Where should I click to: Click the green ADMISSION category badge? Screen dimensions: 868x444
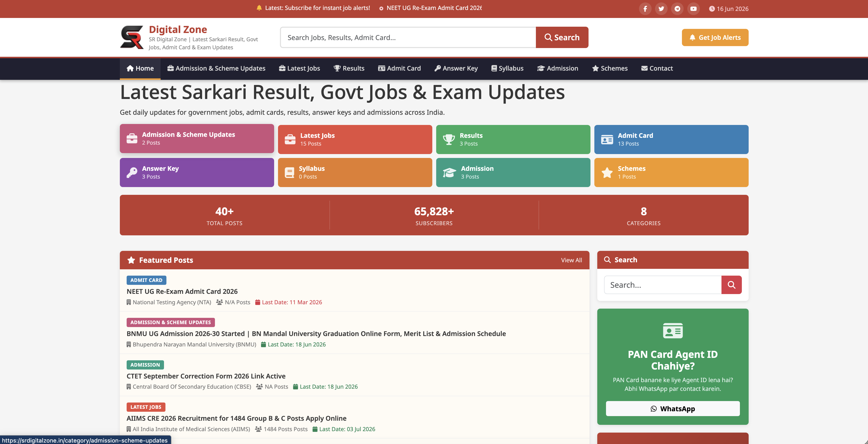(145, 365)
